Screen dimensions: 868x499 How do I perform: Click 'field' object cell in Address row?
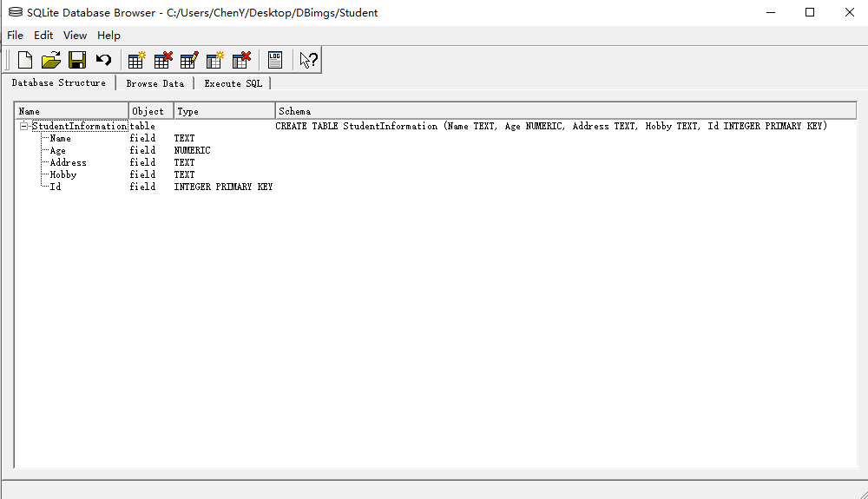142,162
